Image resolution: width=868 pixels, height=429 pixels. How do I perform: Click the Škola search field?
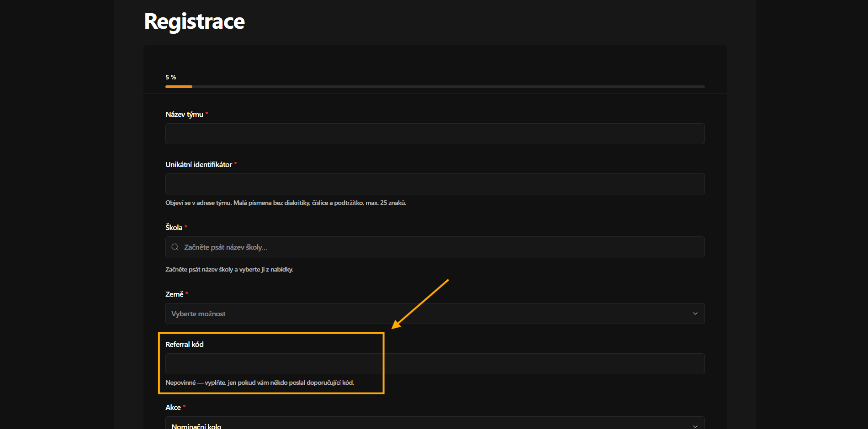coord(435,247)
